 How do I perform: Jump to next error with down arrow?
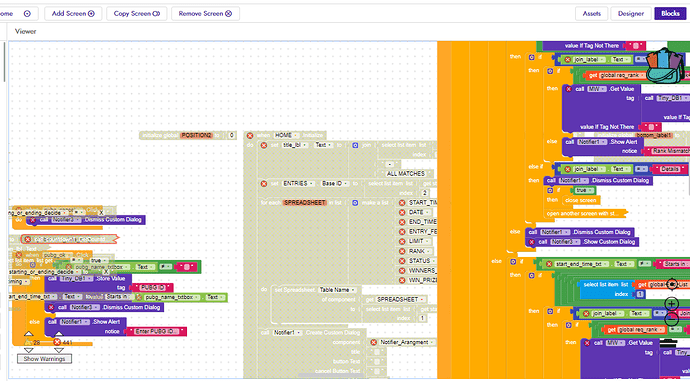[59, 350]
